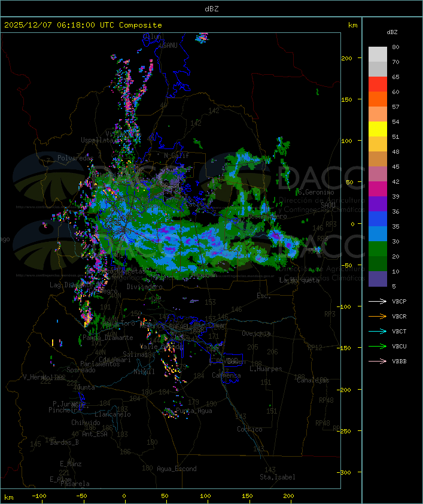Image resolution: width=423 pixels, height=504 pixels.
Task: Select the red 60-65 dBZ legend swatch
Action: tap(378, 84)
